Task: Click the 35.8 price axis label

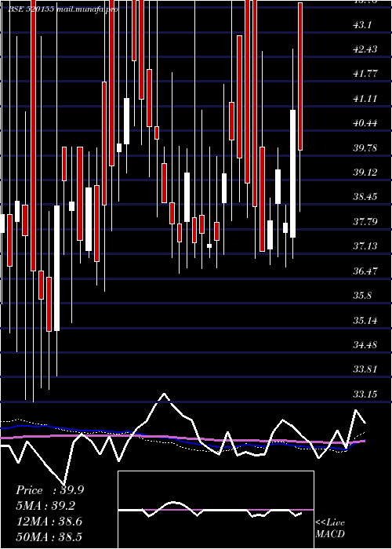Action: 362,296
